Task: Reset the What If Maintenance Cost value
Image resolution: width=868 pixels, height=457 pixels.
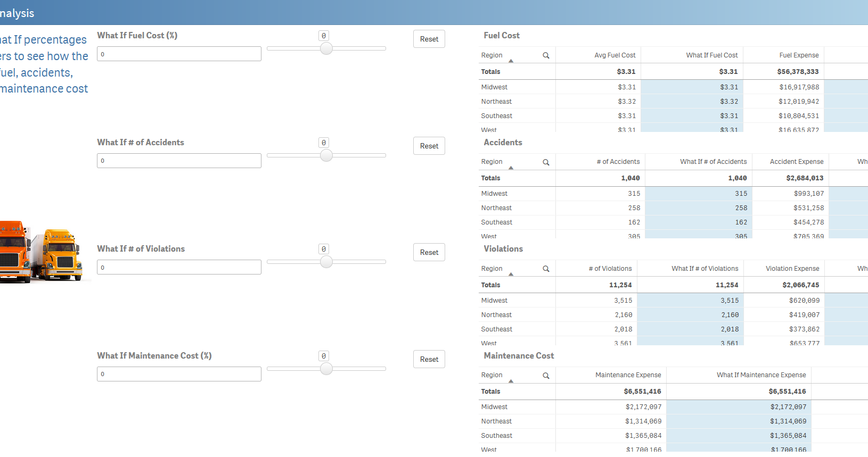Action: (x=429, y=359)
